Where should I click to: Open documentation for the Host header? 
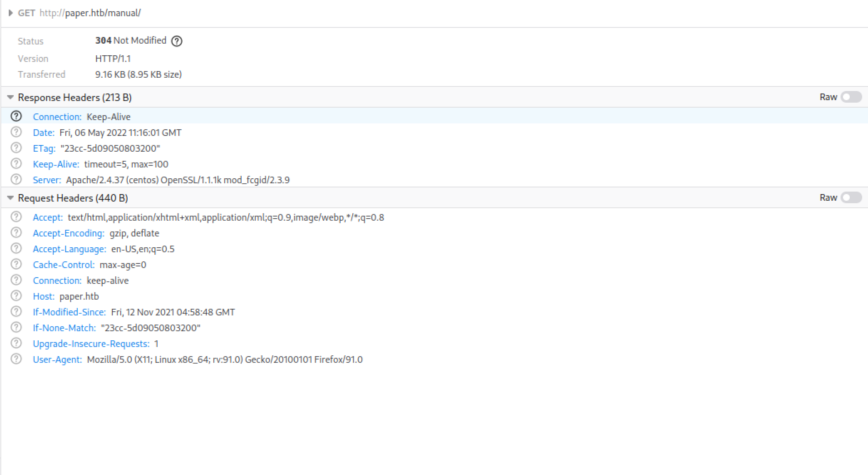tap(16, 296)
